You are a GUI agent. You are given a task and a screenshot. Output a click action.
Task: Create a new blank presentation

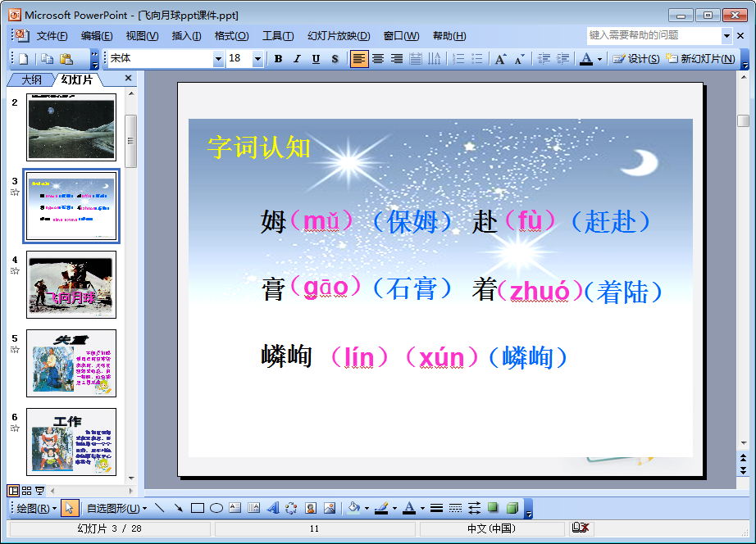(x=23, y=59)
